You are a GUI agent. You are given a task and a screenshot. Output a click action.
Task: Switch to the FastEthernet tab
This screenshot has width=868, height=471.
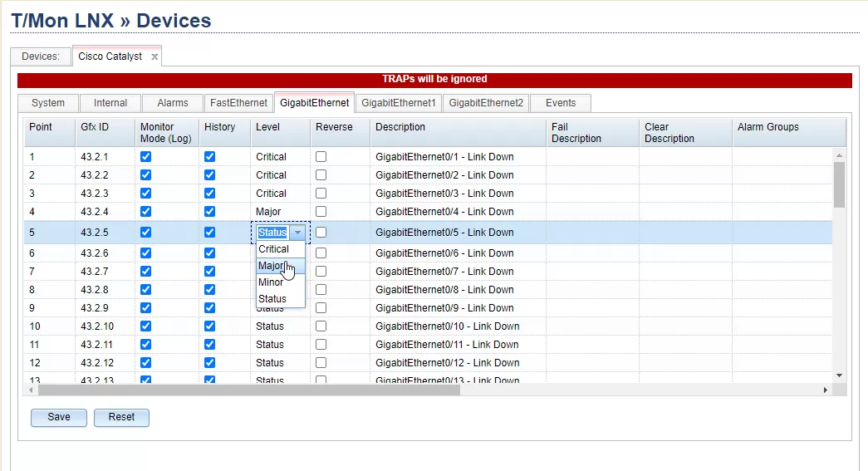(238, 103)
